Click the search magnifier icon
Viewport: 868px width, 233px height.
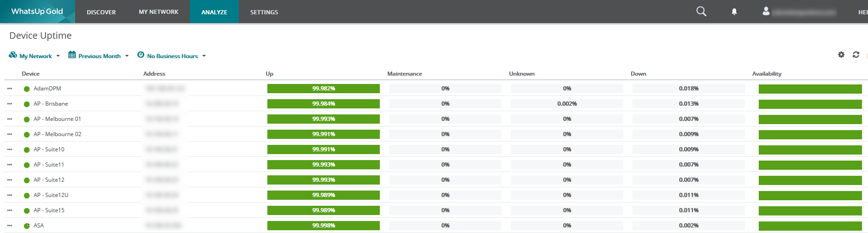[x=701, y=12]
